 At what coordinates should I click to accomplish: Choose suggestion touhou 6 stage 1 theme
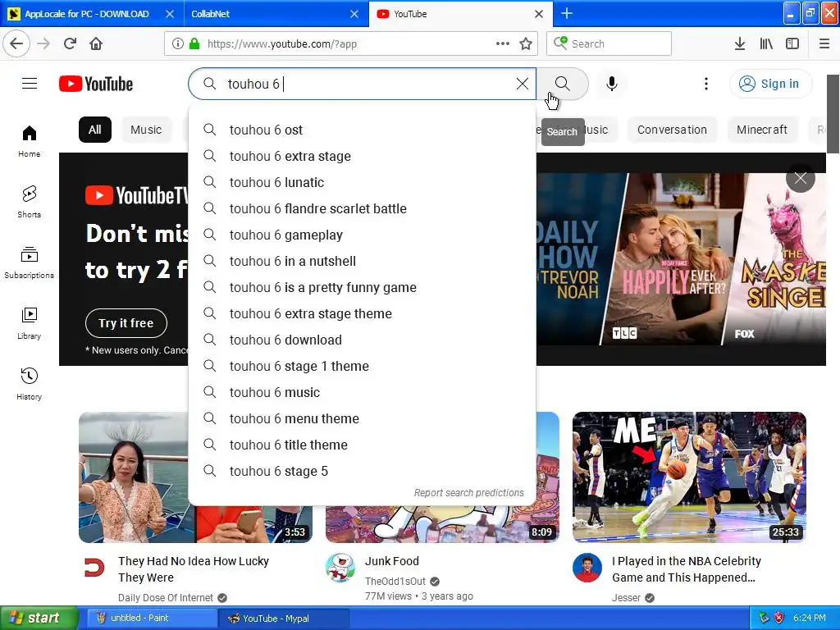tap(362, 367)
